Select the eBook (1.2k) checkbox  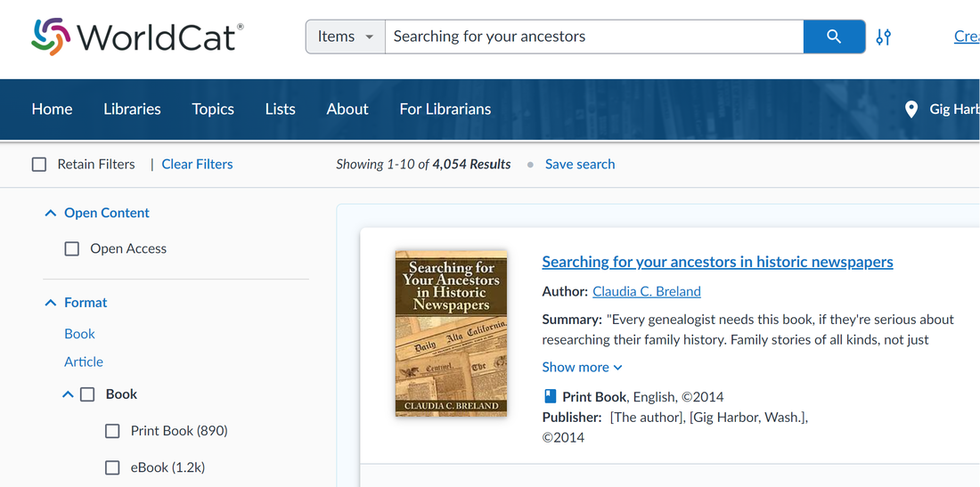[x=112, y=467]
